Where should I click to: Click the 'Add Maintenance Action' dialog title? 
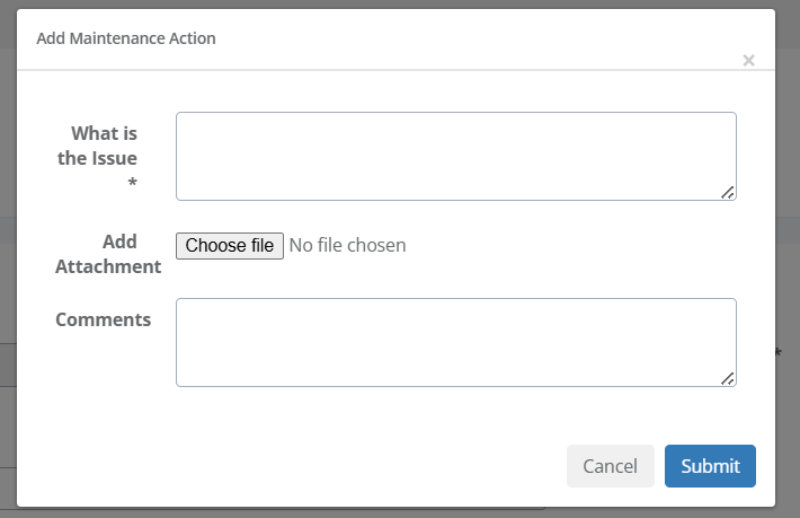[126, 39]
